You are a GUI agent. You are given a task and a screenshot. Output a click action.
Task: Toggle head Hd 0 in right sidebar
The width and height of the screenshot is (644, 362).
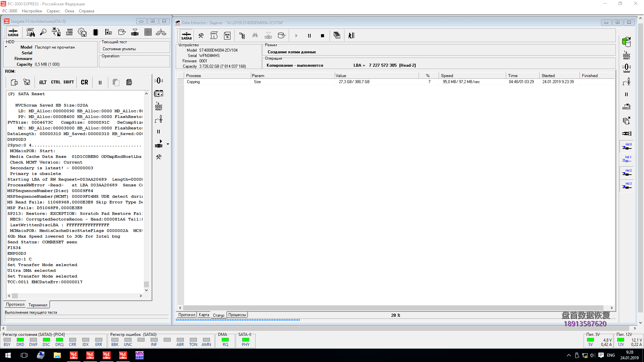click(x=626, y=146)
